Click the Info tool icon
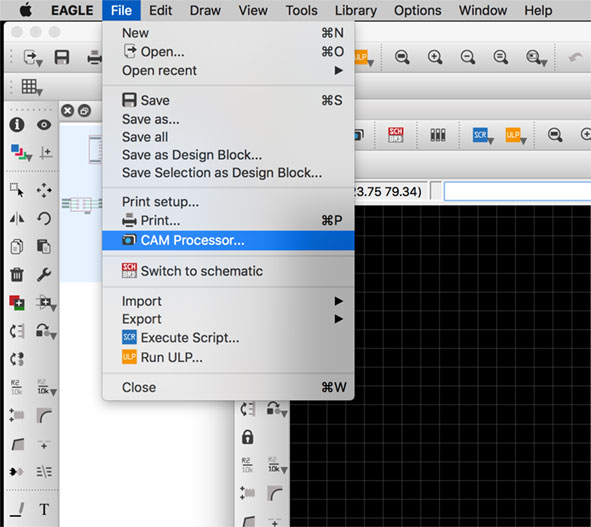The height and width of the screenshot is (527, 591). [17, 125]
